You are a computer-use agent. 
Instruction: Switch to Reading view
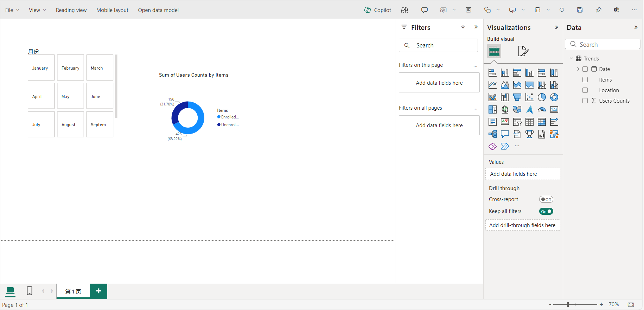71,10
